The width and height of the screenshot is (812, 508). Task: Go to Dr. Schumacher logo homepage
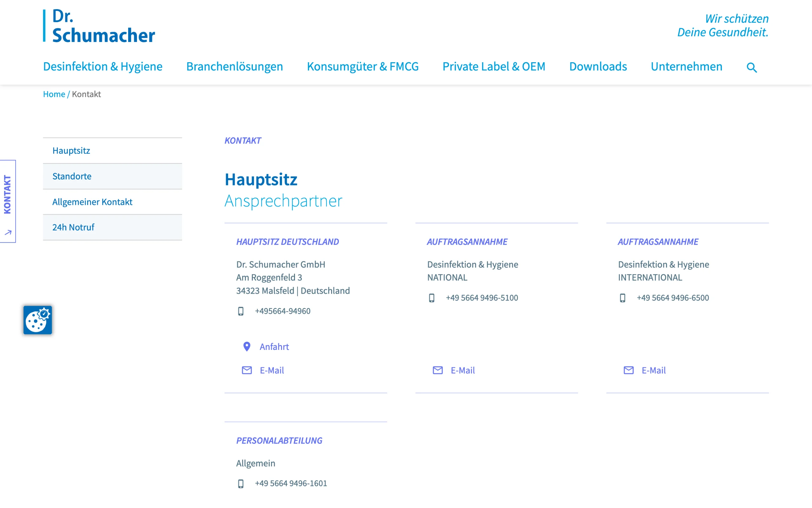click(99, 25)
